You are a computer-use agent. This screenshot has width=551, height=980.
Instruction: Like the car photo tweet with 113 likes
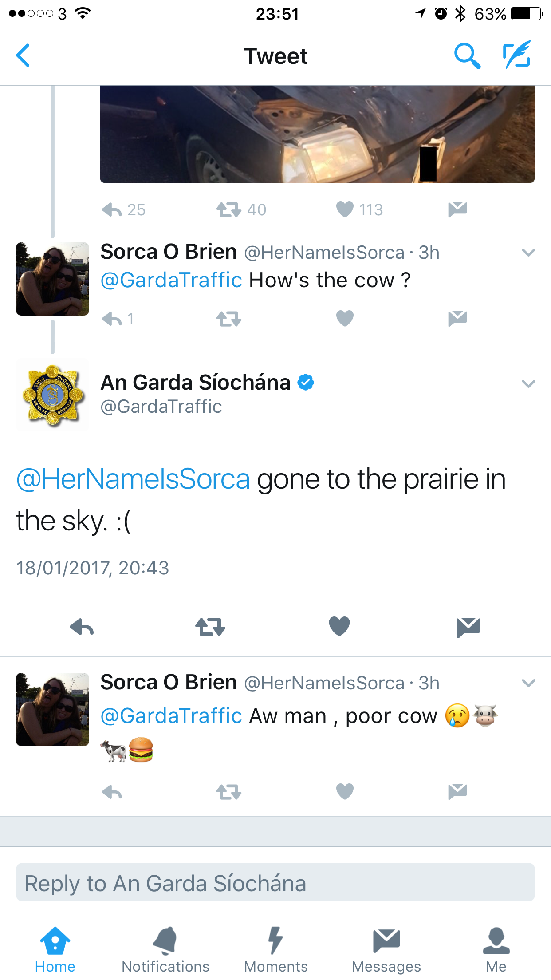coord(345,209)
